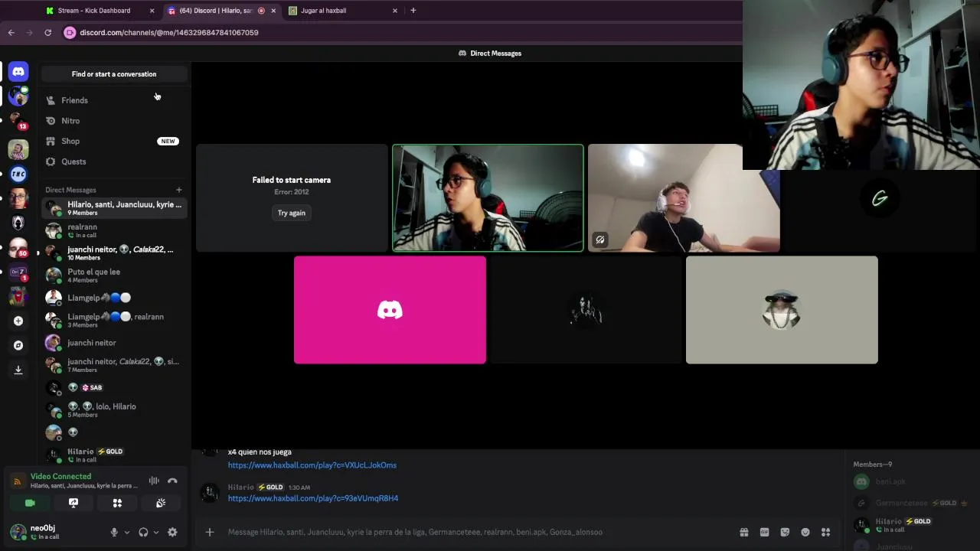This screenshot has width=980, height=551.
Task: Create a new DM with plus icon
Action: 178,190
